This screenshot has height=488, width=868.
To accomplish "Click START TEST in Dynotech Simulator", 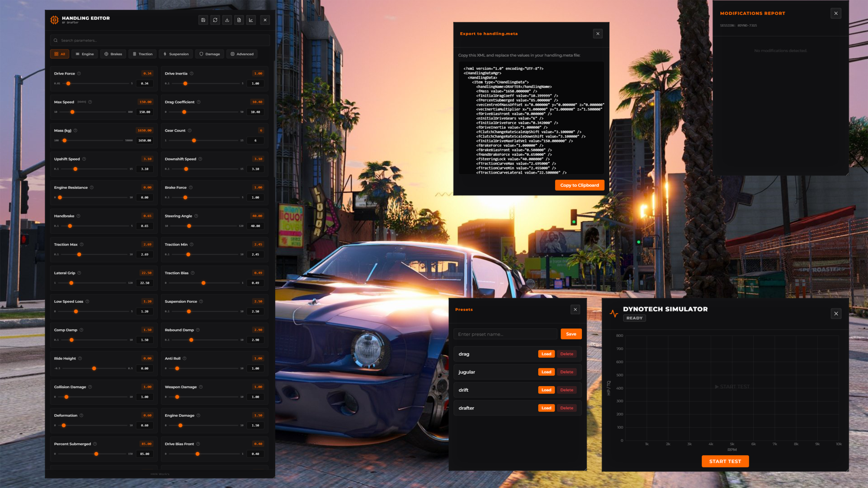I will (725, 462).
